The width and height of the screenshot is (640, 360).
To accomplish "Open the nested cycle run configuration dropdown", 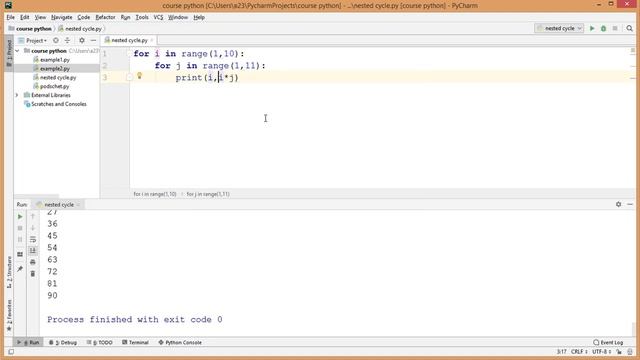I will (559, 28).
